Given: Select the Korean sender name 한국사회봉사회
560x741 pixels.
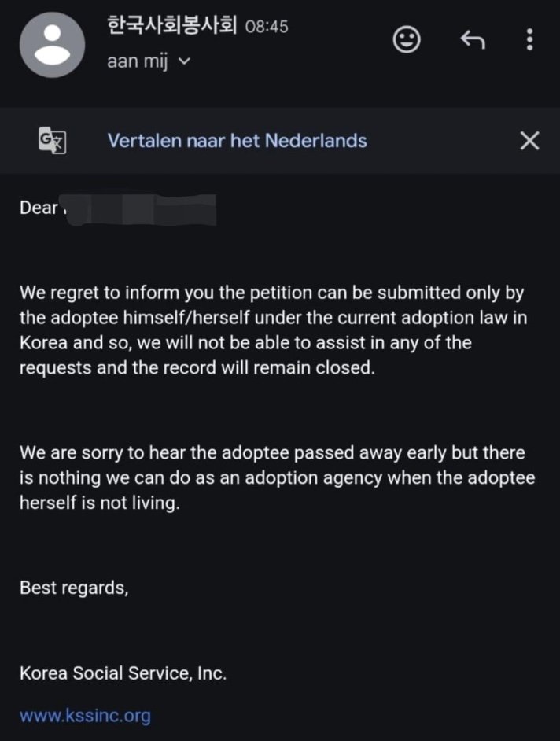Looking at the screenshot, I should [172, 25].
